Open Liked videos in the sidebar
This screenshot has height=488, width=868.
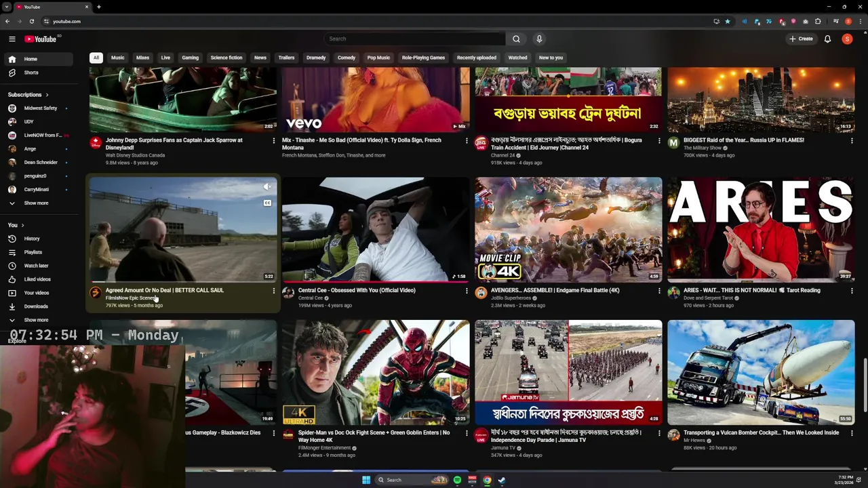39,279
